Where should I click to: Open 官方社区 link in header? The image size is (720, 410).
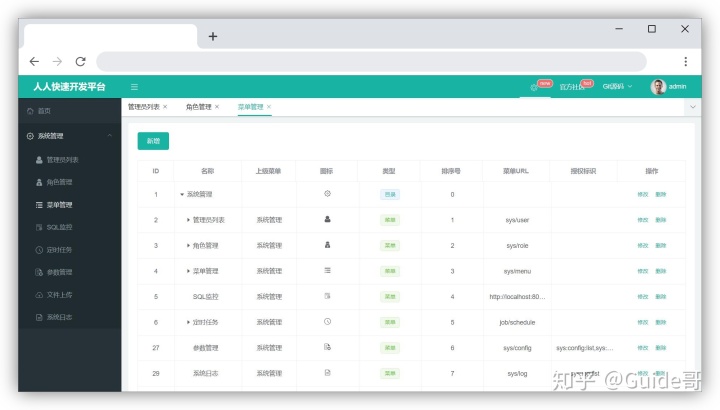[x=572, y=87]
